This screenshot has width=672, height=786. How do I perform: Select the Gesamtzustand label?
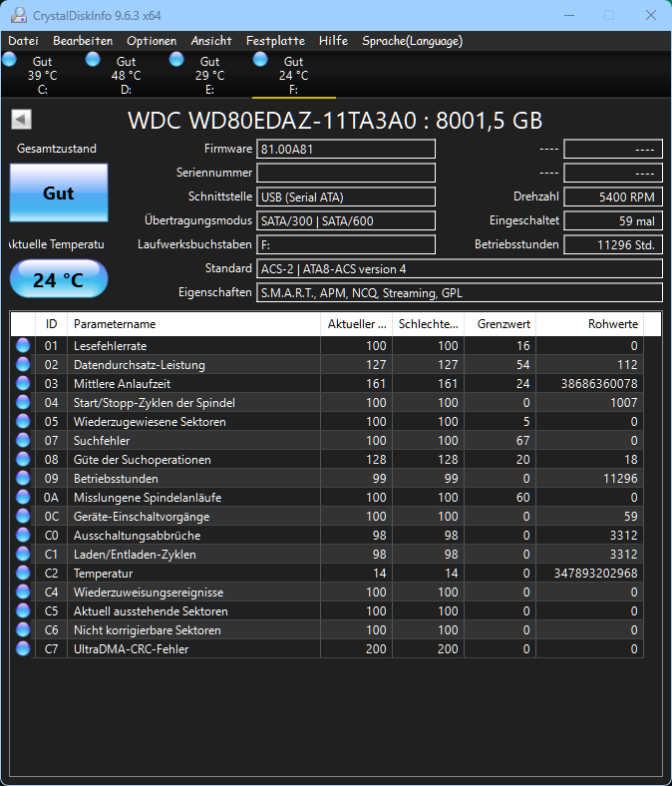(x=57, y=149)
